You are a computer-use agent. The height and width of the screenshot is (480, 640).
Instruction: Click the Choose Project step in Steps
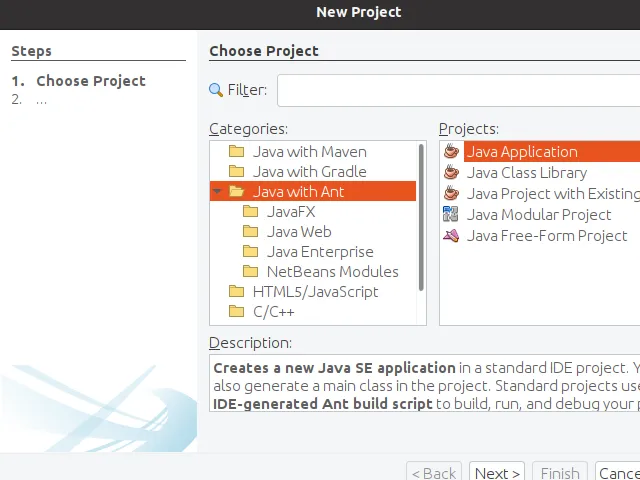coord(91,81)
